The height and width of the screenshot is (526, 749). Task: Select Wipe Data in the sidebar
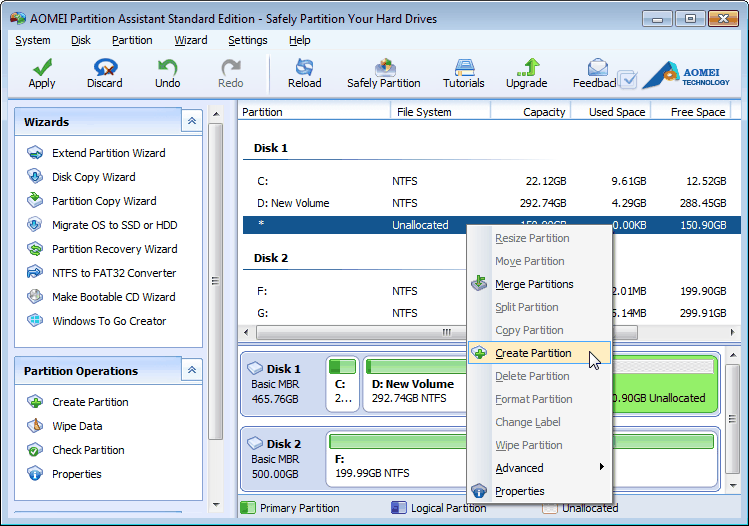pyautogui.click(x=77, y=426)
